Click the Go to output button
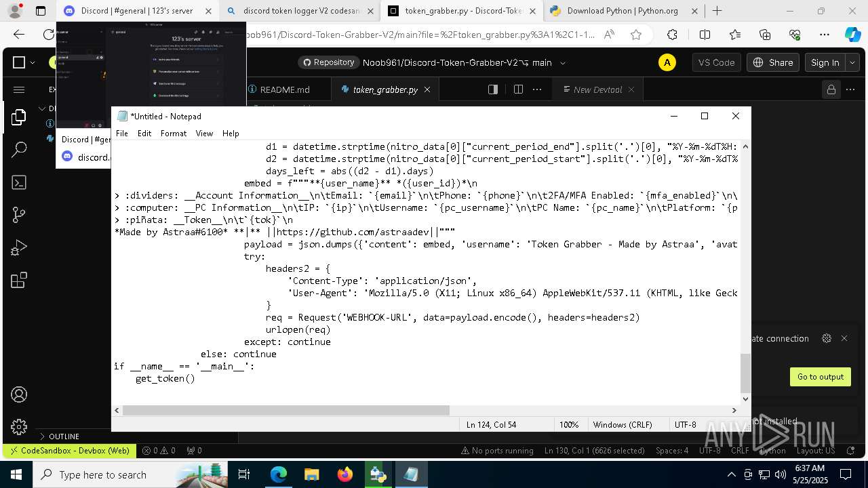The height and width of the screenshot is (488, 868). click(x=820, y=377)
